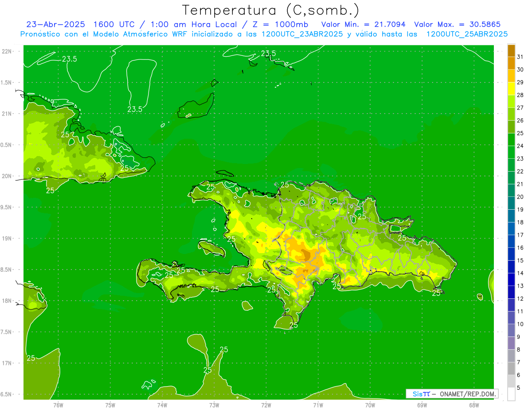This screenshot has height=411, width=532.
Task: Click the 17N latitude axis label
Action: pos(7,363)
